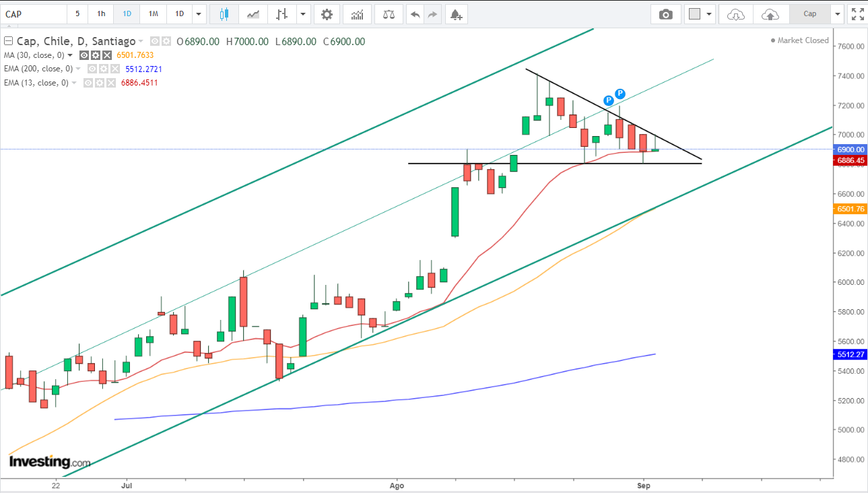Select the highlighted 1D timeframe
This screenshot has height=493, width=868.
[x=127, y=13]
